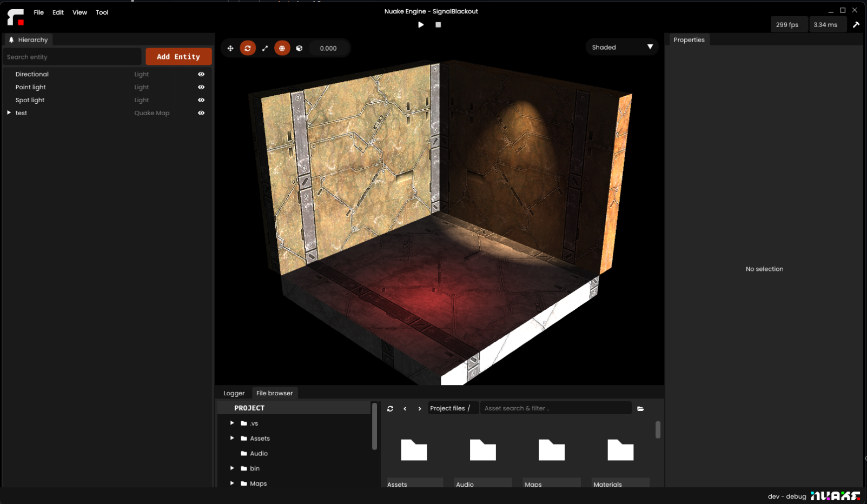The image size is (867, 504).
Task: Go back in file browser history
Action: 405,408
